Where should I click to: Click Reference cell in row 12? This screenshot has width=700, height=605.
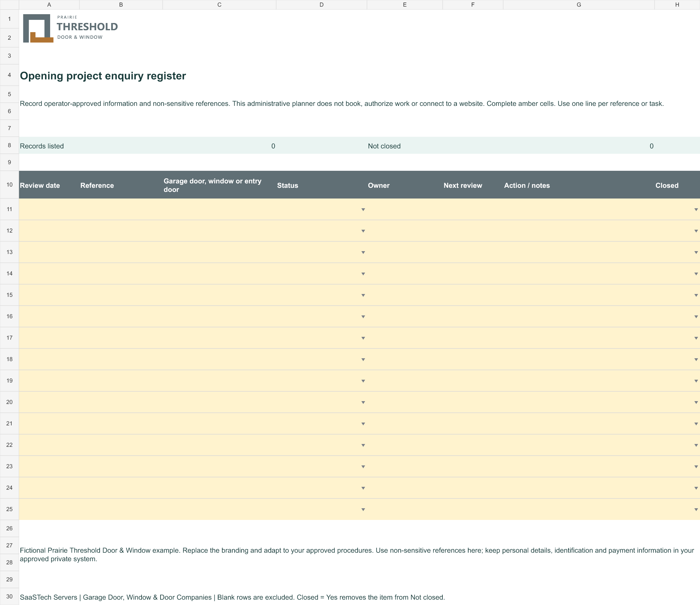121,231
